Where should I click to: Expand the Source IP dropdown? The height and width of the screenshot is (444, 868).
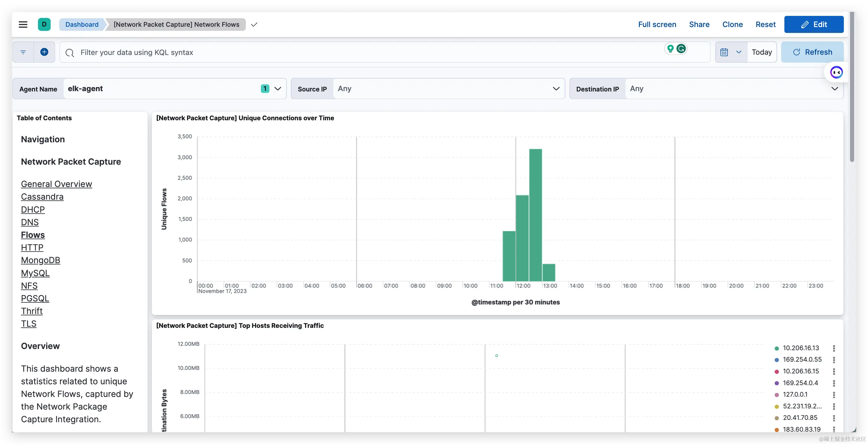[556, 89]
